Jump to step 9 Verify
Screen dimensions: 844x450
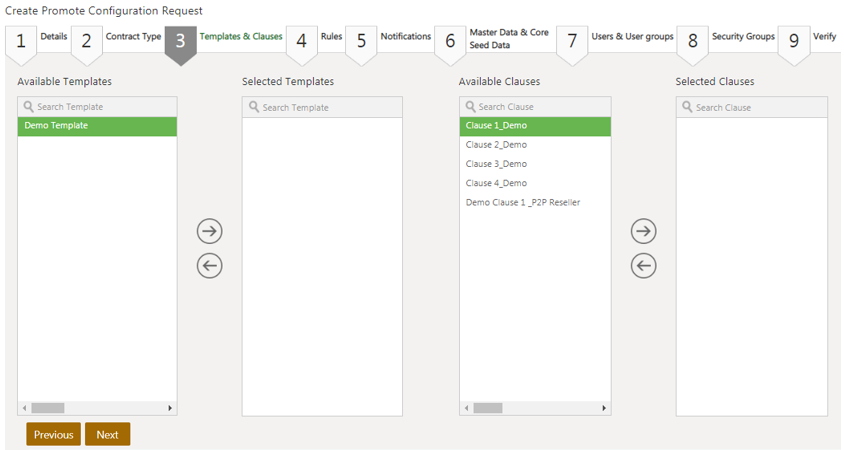pyautogui.click(x=810, y=40)
